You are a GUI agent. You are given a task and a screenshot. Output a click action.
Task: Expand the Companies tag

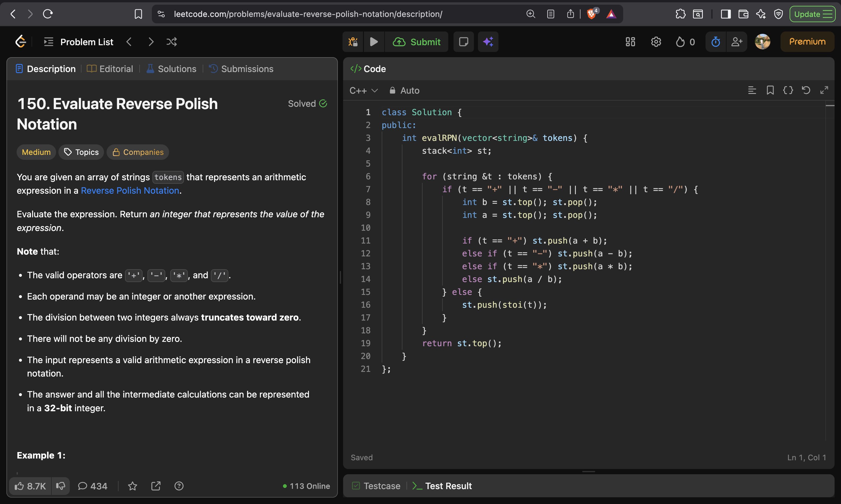tap(138, 152)
